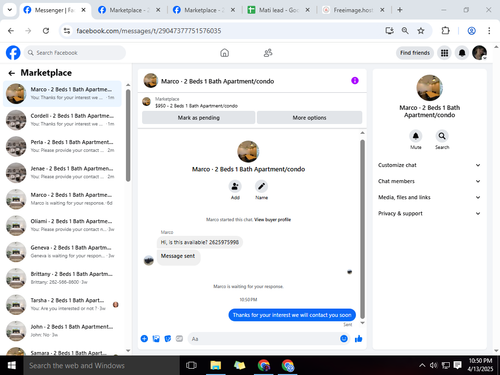Open the Friends icon in top navigation
Screen dimensions: 500x375
pyautogui.click(x=268, y=53)
